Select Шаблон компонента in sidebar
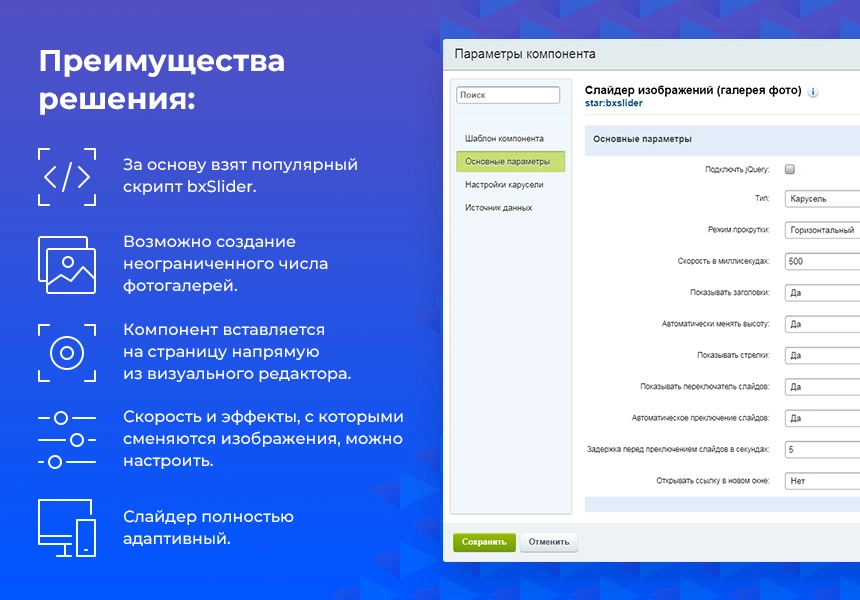The width and height of the screenshot is (860, 600). click(505, 138)
